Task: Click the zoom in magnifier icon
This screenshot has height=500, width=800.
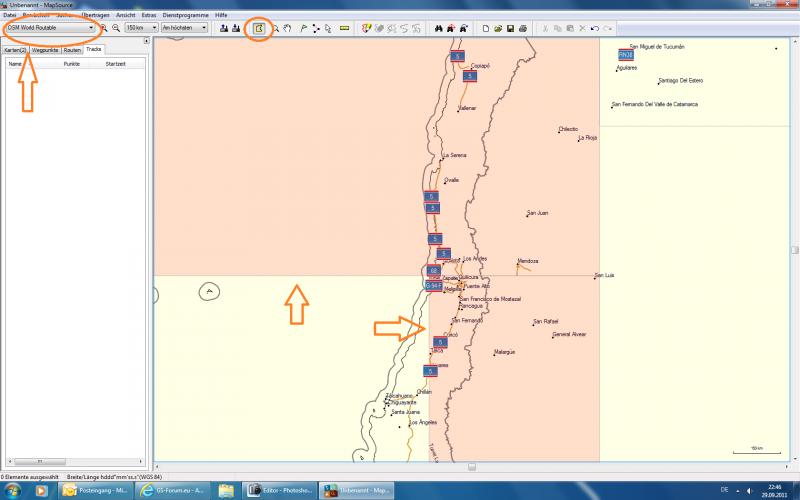Action: coord(103,28)
